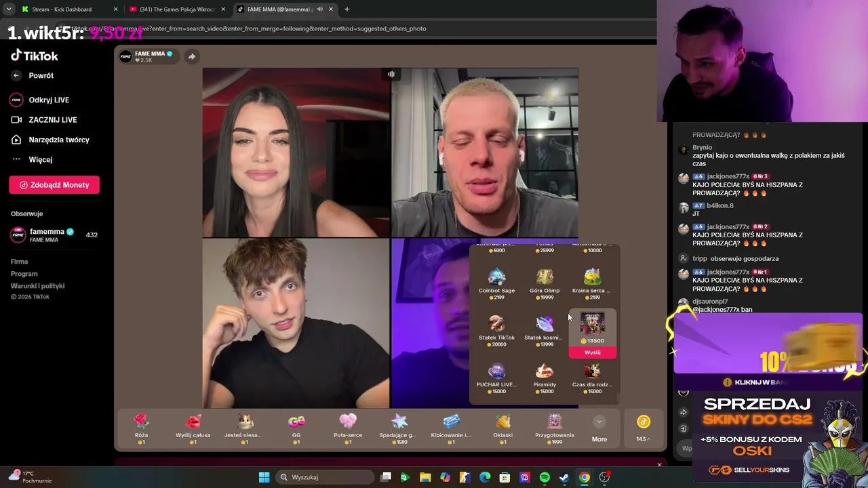
Task: Open the Program footer link
Action: click(x=24, y=274)
